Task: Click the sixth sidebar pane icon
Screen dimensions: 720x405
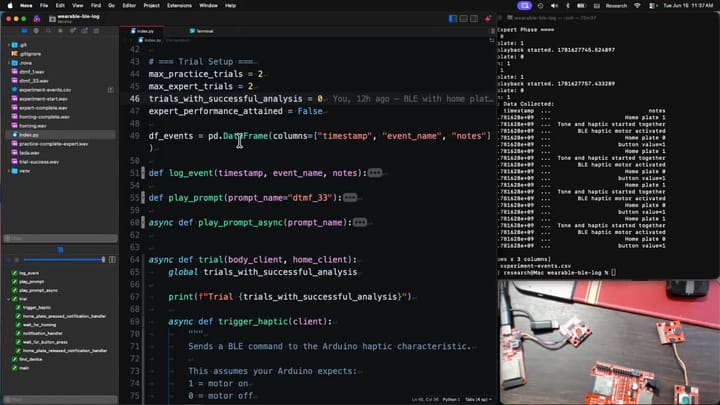Action: [x=84, y=31]
